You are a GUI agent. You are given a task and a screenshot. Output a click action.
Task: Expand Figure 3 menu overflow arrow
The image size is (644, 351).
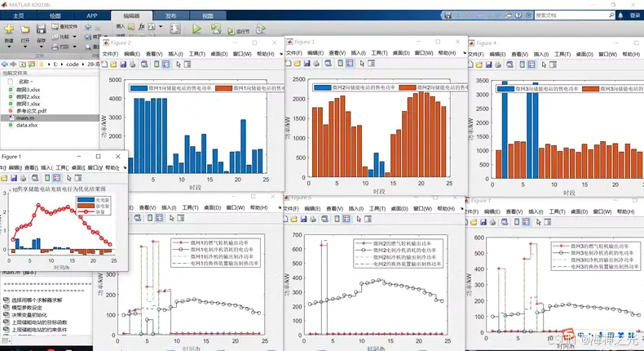point(465,53)
